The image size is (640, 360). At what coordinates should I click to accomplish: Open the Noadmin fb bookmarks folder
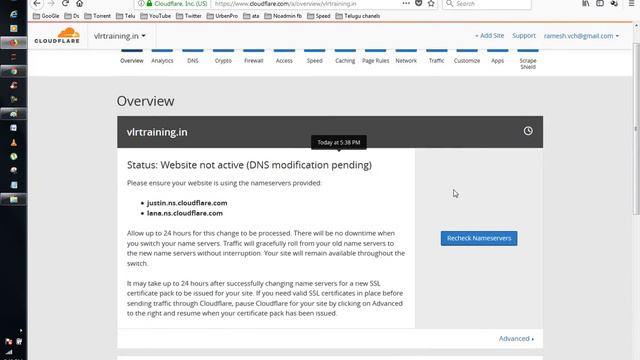(x=283, y=16)
